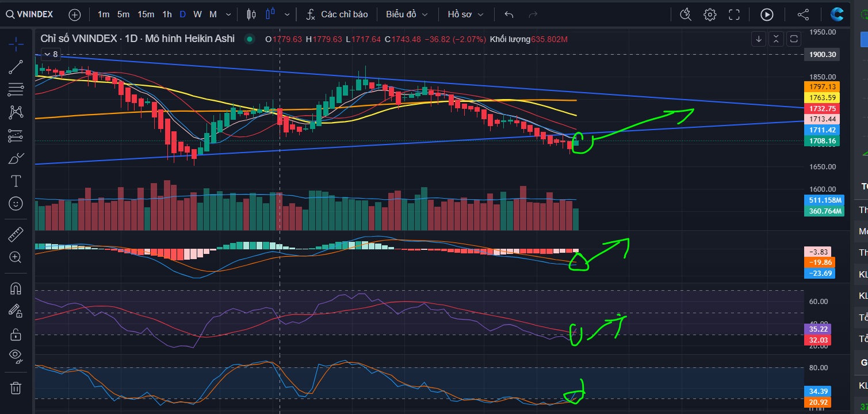Share the chart via share icon
Image resolution: width=868 pixels, height=414 pixels.
(x=804, y=14)
